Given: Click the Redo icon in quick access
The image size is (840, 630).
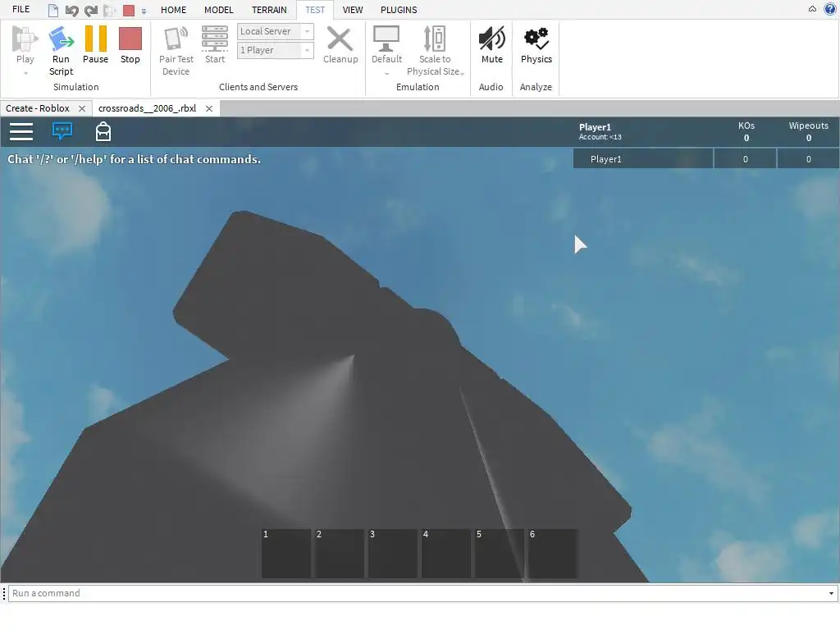Looking at the screenshot, I should pyautogui.click(x=91, y=10).
